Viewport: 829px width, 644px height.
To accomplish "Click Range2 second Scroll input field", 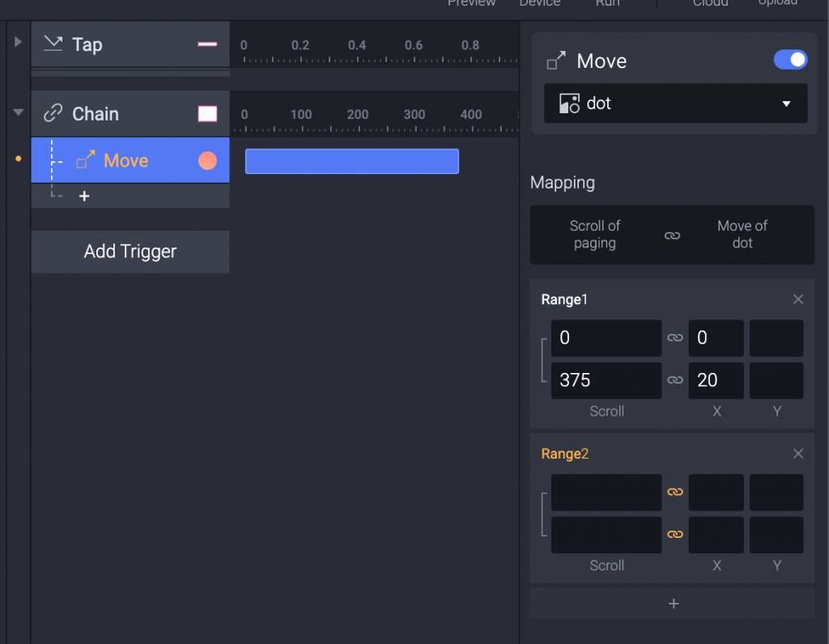I will point(606,535).
